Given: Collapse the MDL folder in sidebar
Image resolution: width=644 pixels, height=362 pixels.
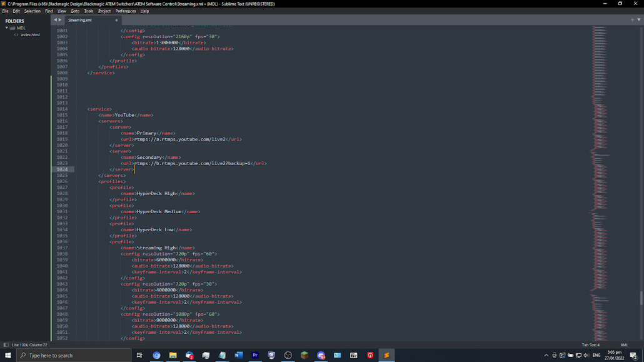Looking at the screenshot, I should [7, 28].
